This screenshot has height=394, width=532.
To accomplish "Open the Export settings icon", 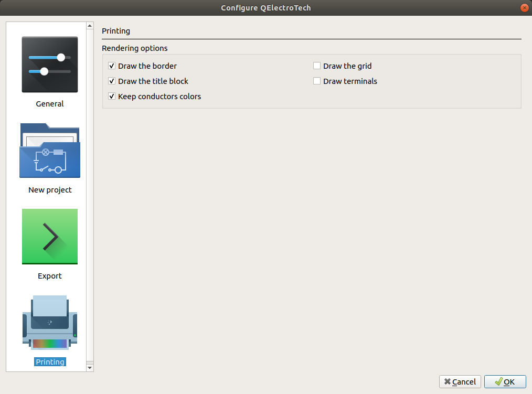I will pyautogui.click(x=50, y=237).
